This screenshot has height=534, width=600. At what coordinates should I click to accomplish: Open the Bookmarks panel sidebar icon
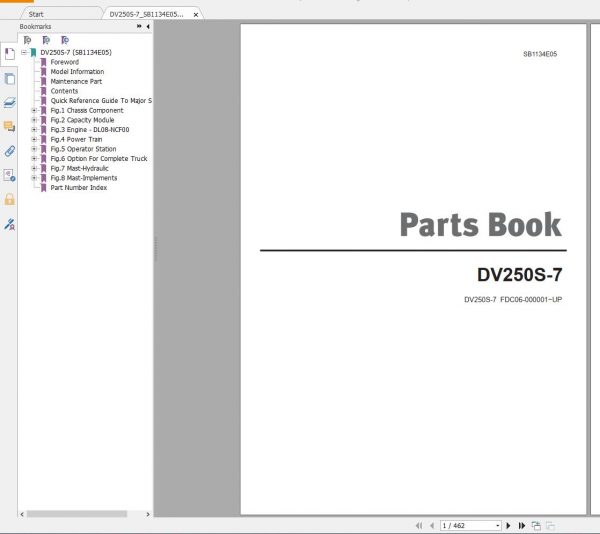pyautogui.click(x=10, y=54)
